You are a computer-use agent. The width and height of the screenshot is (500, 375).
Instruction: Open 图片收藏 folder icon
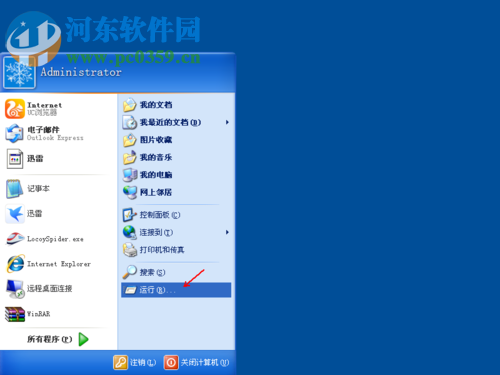coord(130,140)
